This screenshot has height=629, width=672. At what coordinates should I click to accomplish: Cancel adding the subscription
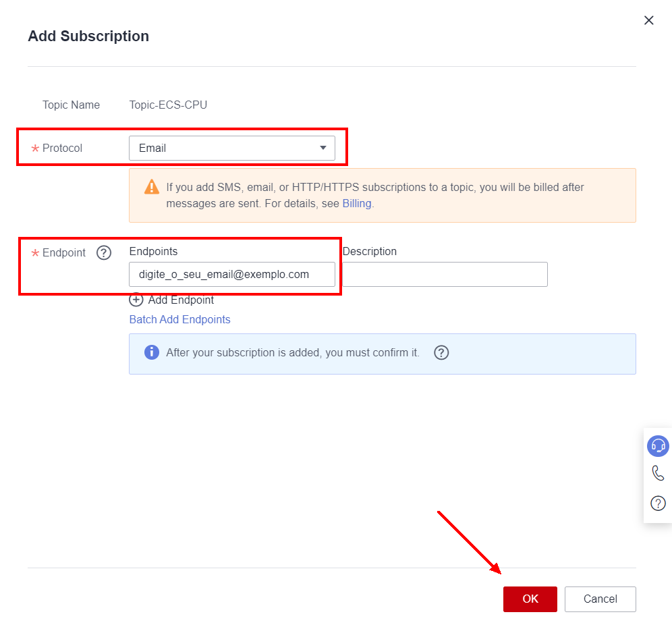point(600,599)
